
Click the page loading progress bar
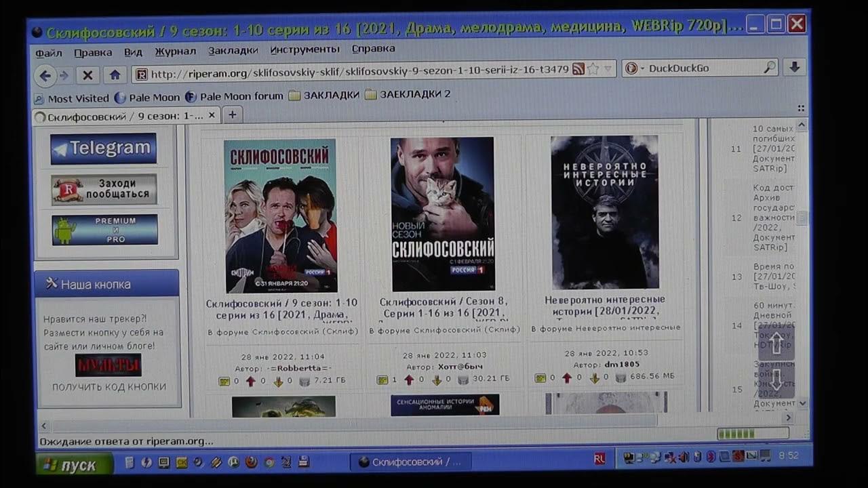click(x=753, y=433)
